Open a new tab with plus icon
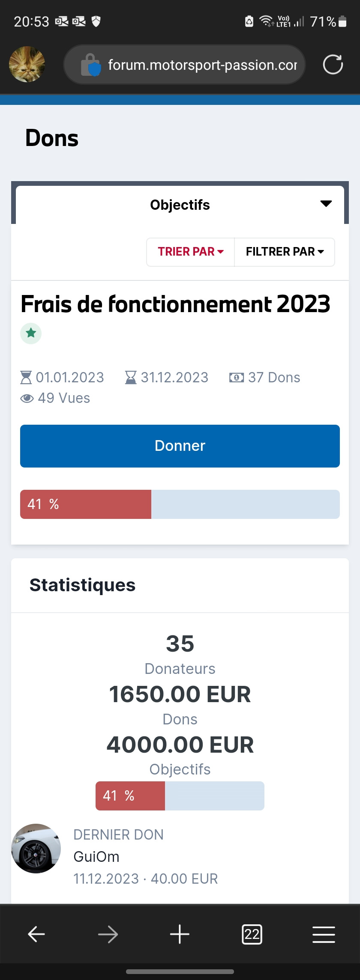 tap(180, 934)
